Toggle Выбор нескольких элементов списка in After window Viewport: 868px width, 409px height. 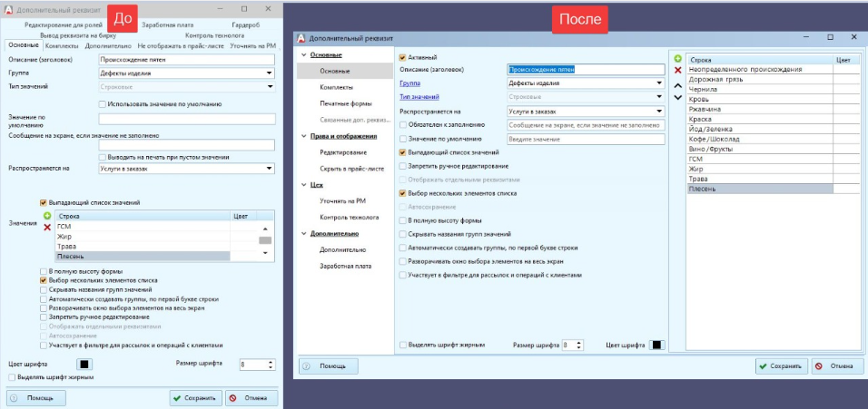point(402,193)
